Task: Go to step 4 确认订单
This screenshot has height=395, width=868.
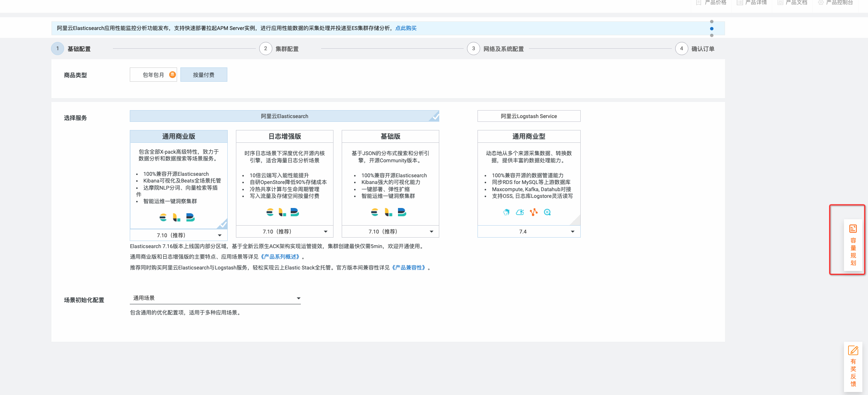Action: (695, 49)
